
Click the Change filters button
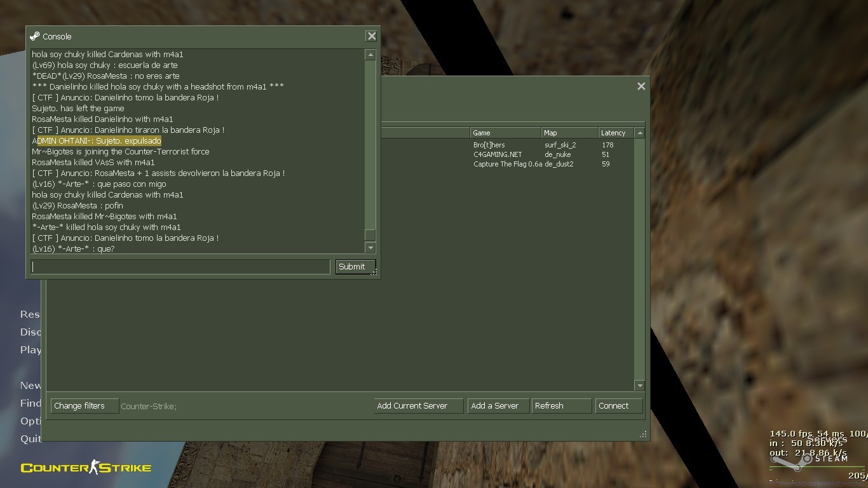point(85,406)
